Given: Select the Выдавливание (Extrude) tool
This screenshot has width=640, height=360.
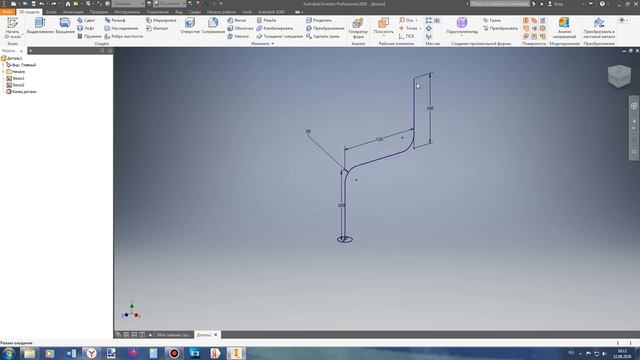Looking at the screenshot, I should pos(40,26).
